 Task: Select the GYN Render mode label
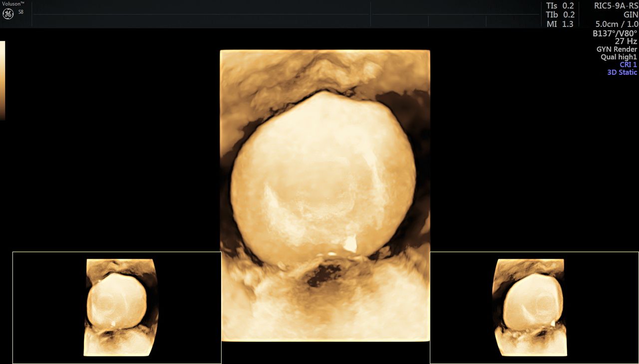[617, 49]
